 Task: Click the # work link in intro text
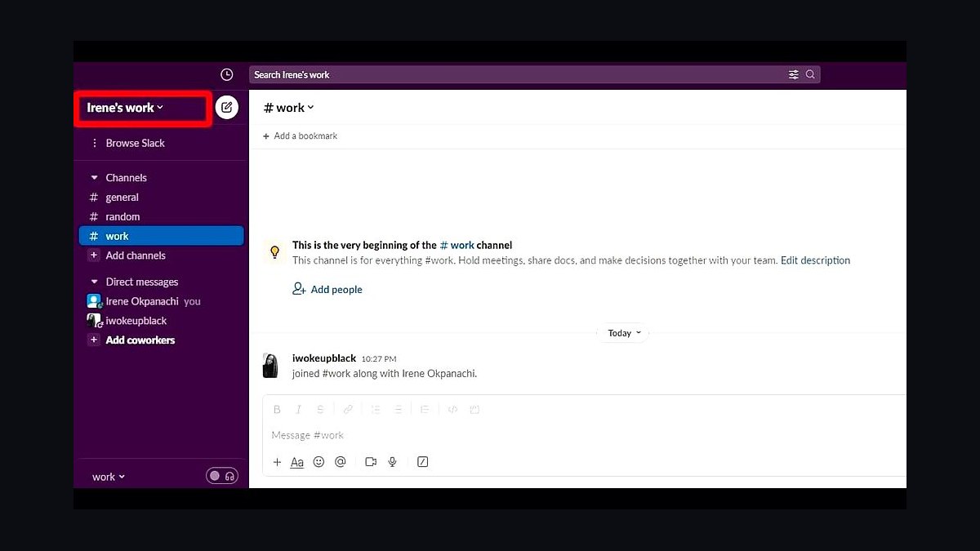pos(457,245)
